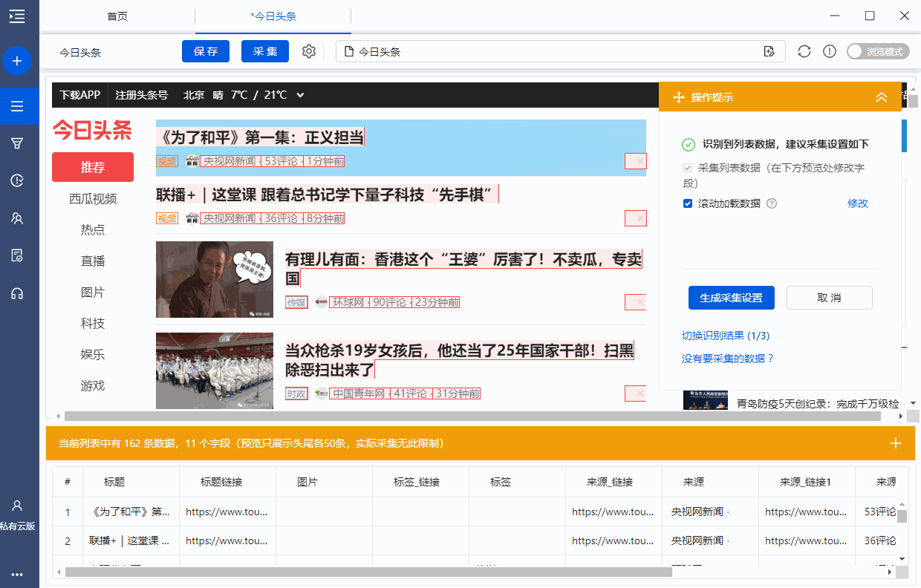Open the scheduled tasks clock icon

coord(17,180)
